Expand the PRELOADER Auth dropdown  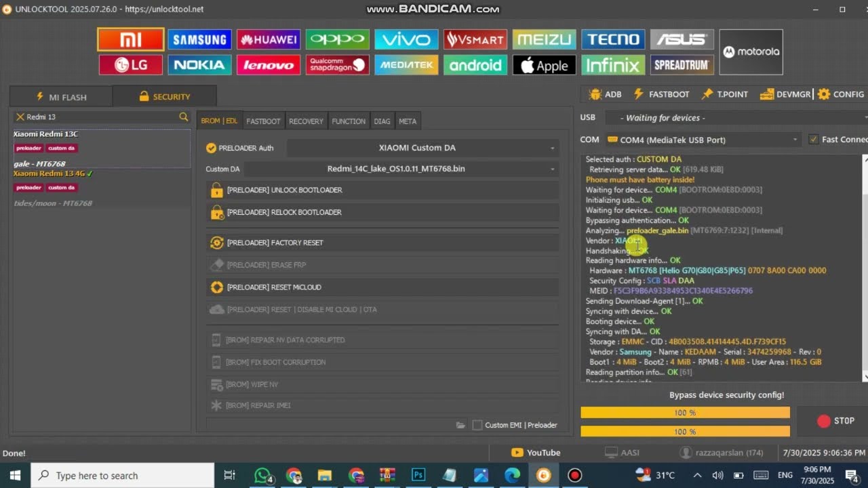click(x=422, y=148)
